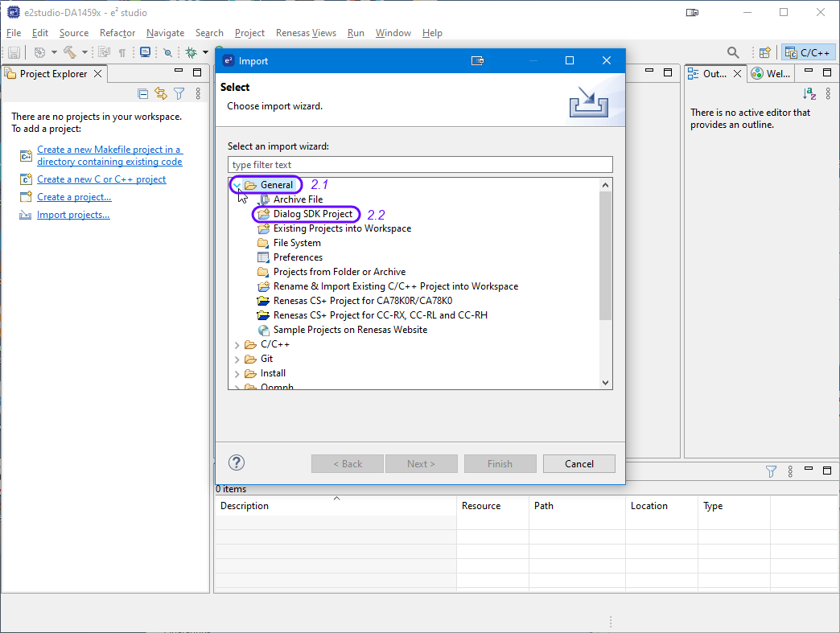Select Dialog SDK Project import wizard
This screenshot has width=840, height=633.
click(x=312, y=214)
